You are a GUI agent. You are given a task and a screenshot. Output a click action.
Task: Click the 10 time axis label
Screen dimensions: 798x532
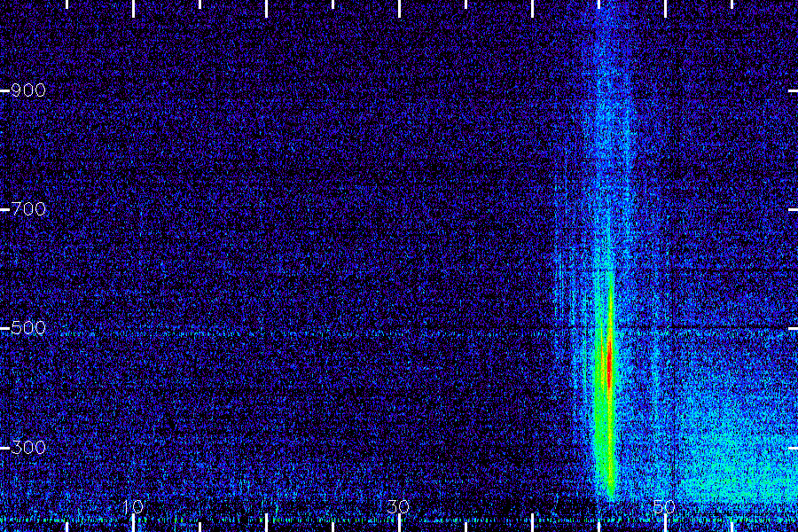pos(132,507)
